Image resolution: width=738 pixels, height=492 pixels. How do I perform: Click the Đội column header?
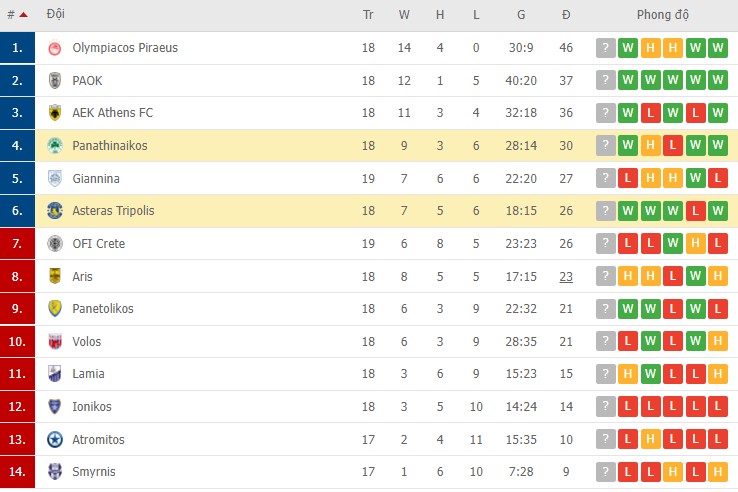56,15
